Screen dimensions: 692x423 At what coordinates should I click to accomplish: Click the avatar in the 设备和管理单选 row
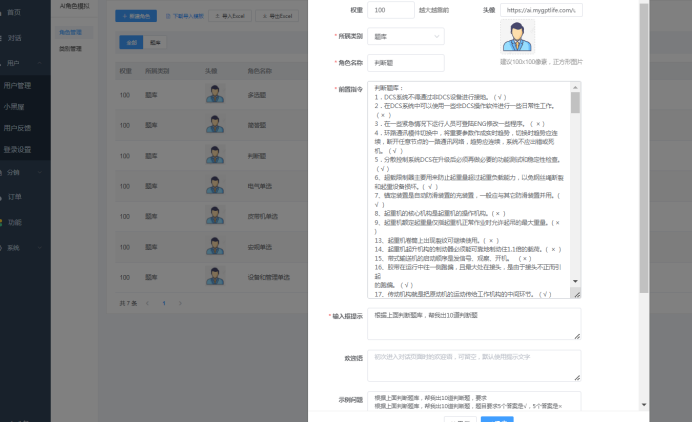coord(215,277)
